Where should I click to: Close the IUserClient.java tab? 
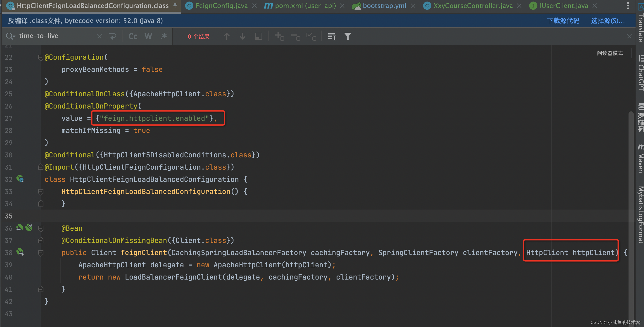point(594,5)
